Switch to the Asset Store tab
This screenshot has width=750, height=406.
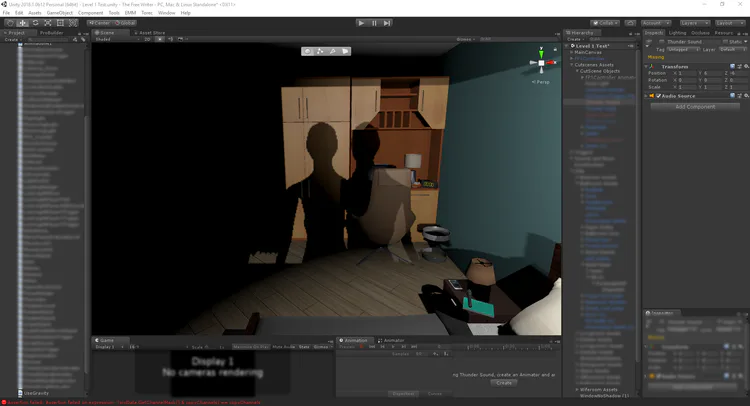click(x=149, y=33)
